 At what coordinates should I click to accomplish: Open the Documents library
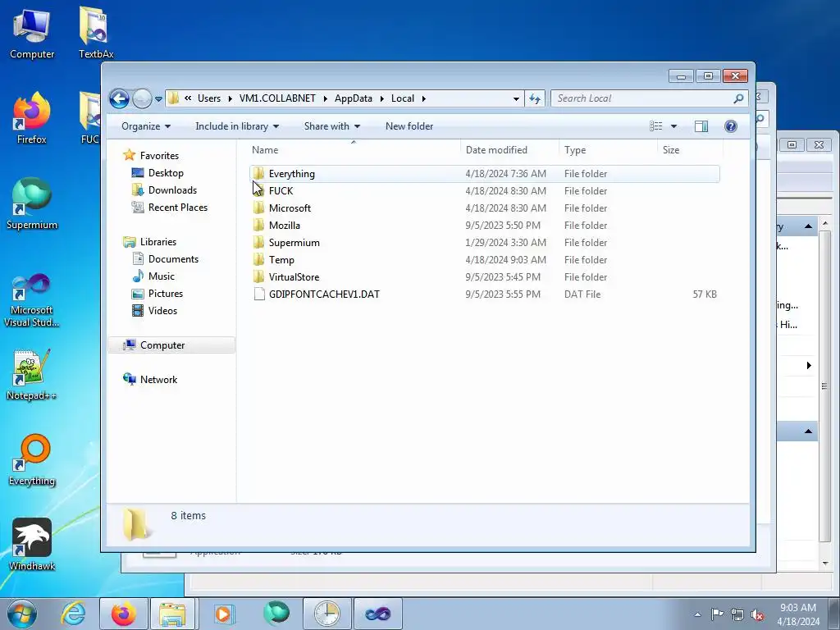point(173,259)
